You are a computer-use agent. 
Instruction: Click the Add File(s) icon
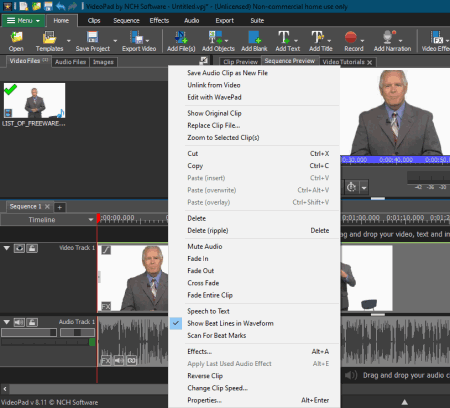181,37
